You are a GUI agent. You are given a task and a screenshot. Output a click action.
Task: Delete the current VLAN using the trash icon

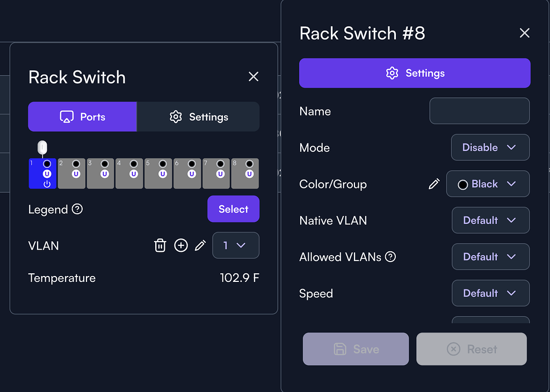pos(160,245)
